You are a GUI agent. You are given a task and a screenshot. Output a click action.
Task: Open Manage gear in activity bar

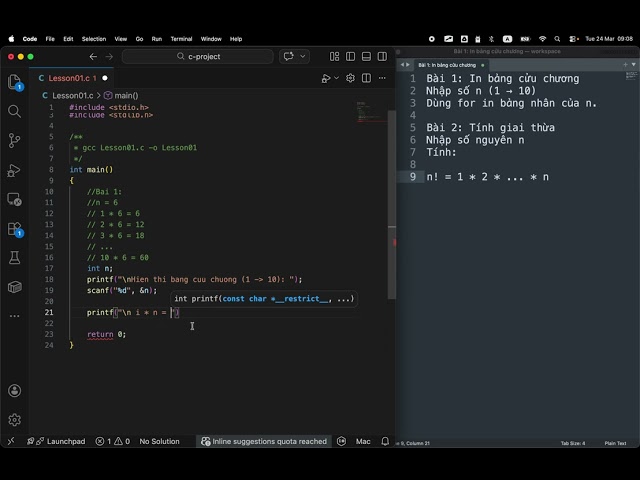point(15,420)
